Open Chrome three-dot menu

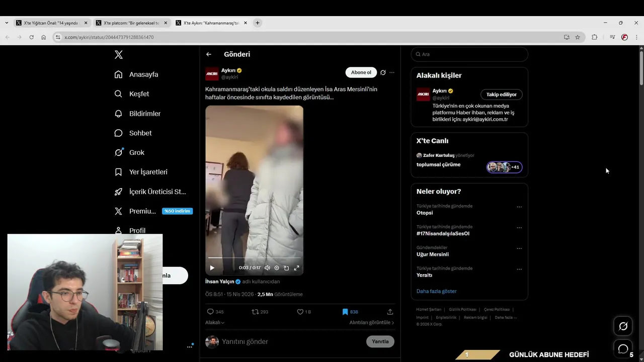(x=637, y=37)
